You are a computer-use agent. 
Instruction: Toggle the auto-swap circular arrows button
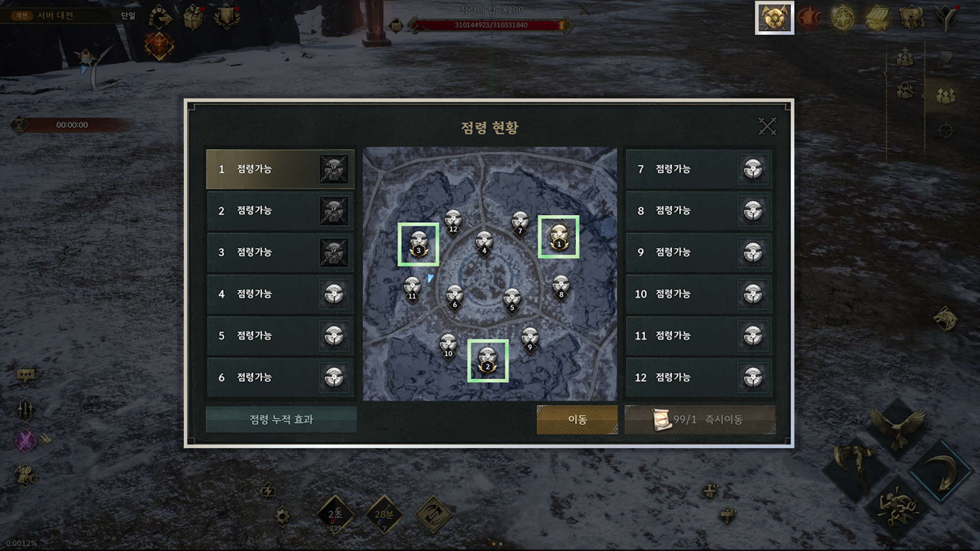pyautogui.click(x=433, y=514)
